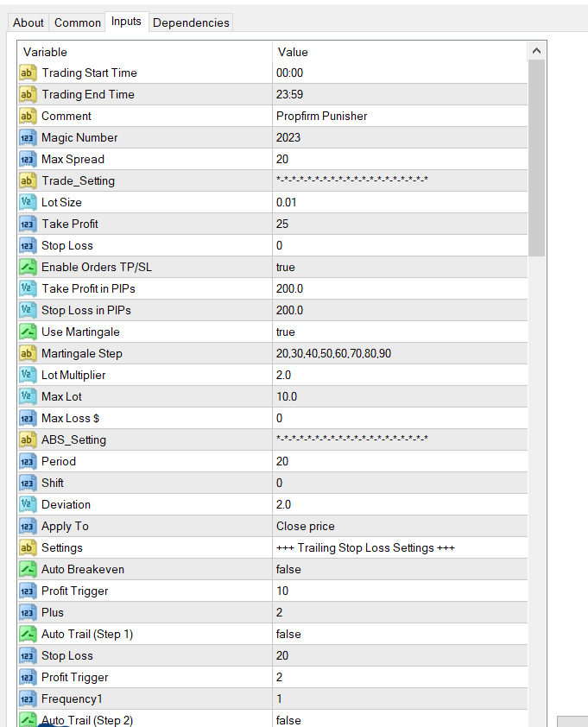This screenshot has width=588, height=727.
Task: Click the double-type icon beside Take Profit in PIPs
Action: tap(28, 288)
